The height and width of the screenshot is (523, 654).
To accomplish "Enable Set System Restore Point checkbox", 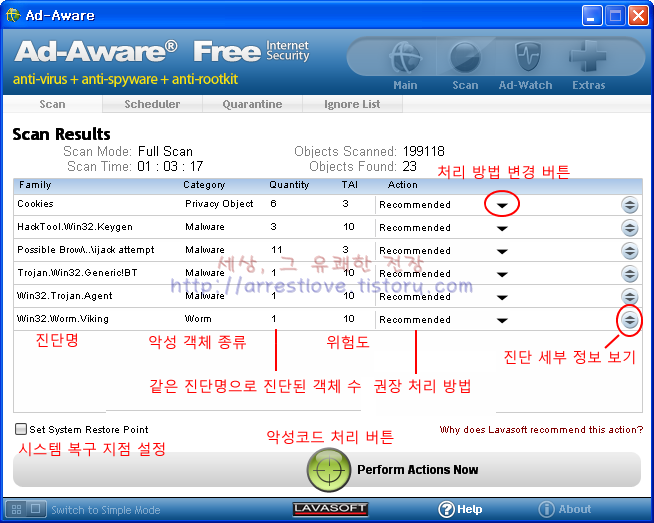I will [x=20, y=429].
